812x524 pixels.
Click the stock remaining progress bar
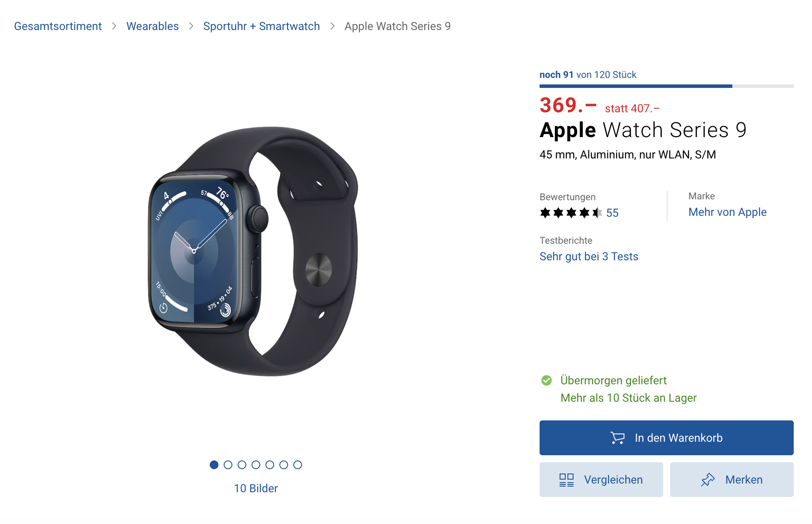(x=667, y=86)
